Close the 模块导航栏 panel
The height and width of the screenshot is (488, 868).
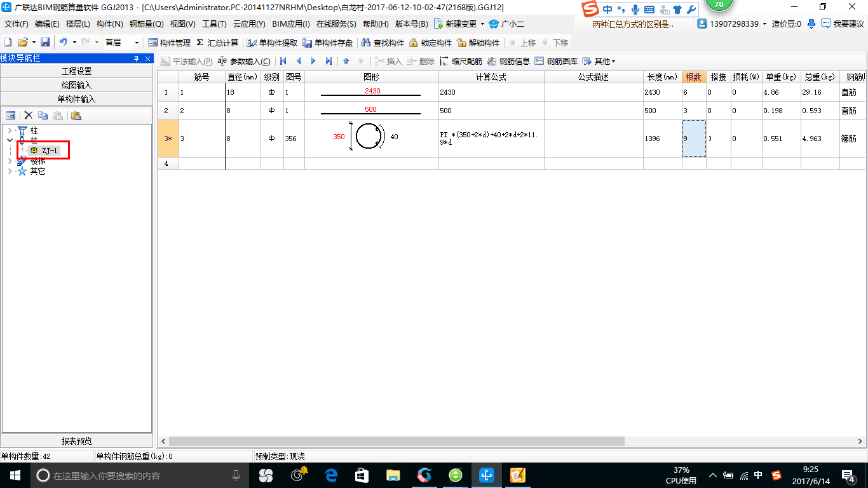tap(147, 58)
